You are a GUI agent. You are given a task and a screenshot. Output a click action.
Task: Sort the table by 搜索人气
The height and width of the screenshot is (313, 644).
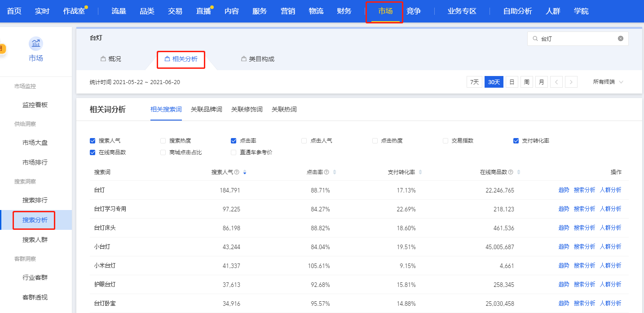coord(244,172)
